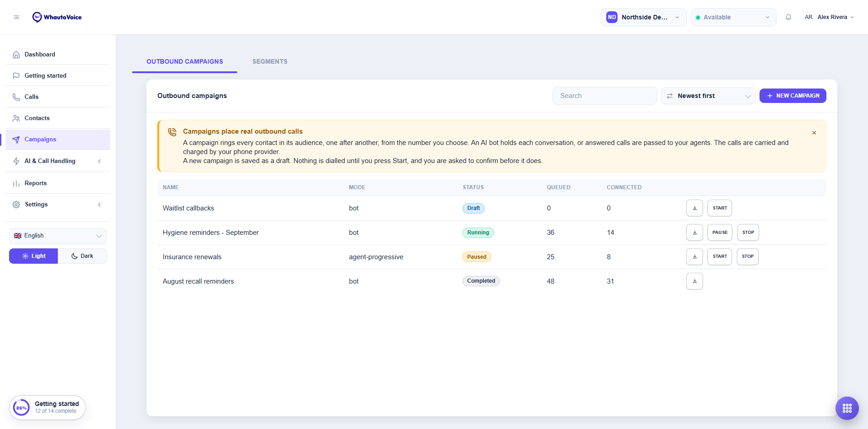This screenshot has width=868, height=429.
Task: Expand AI & Call Handling submenu
Action: tap(58, 161)
